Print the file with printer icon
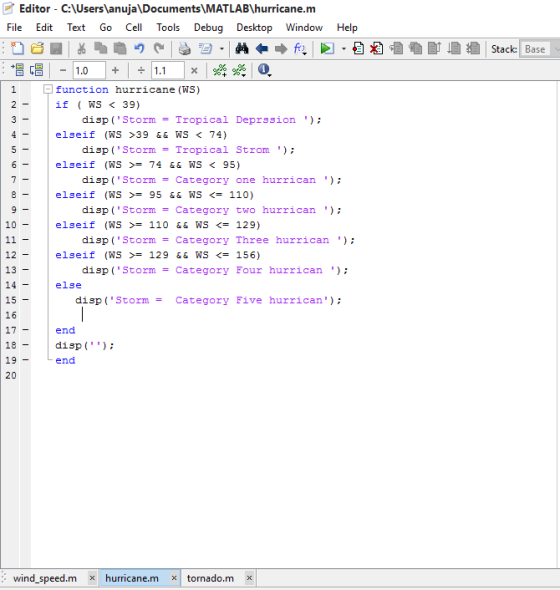The image size is (560, 590). [x=184, y=49]
